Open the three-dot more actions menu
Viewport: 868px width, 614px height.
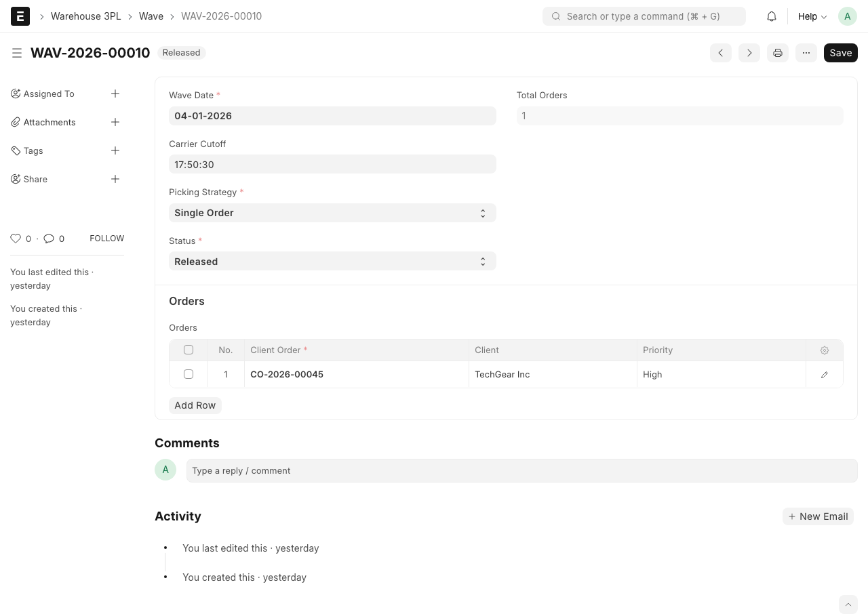point(806,53)
